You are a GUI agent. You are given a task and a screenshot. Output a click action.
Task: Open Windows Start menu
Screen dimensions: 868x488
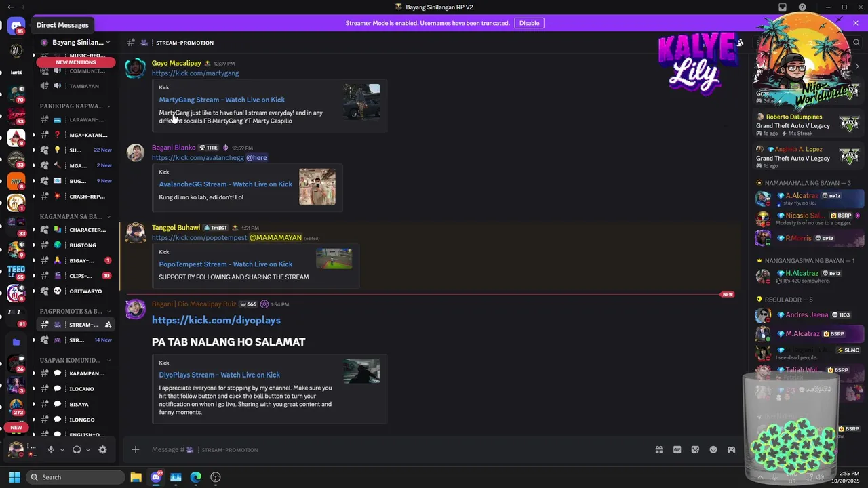[14, 477]
